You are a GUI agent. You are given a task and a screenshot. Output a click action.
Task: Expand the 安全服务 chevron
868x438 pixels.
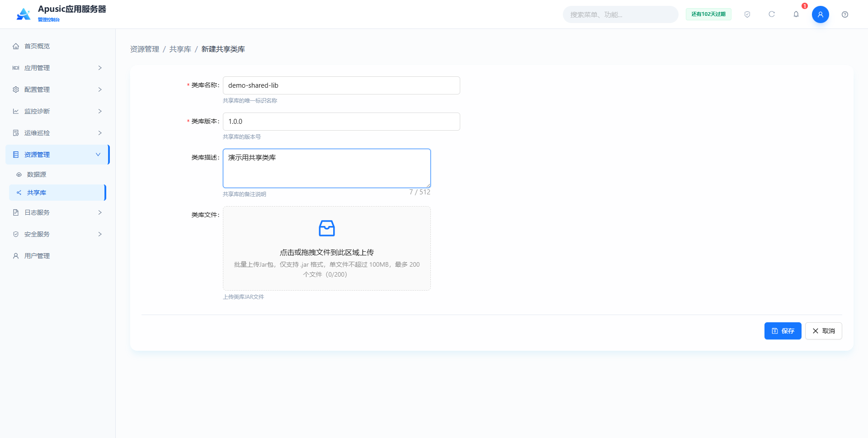(100, 234)
